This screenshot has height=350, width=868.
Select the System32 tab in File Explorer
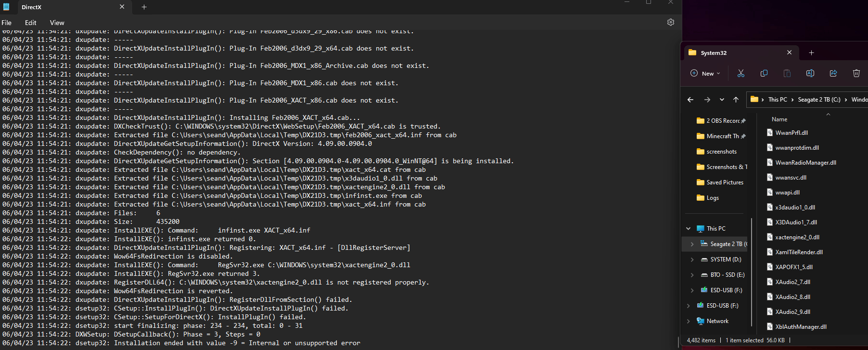pyautogui.click(x=741, y=52)
